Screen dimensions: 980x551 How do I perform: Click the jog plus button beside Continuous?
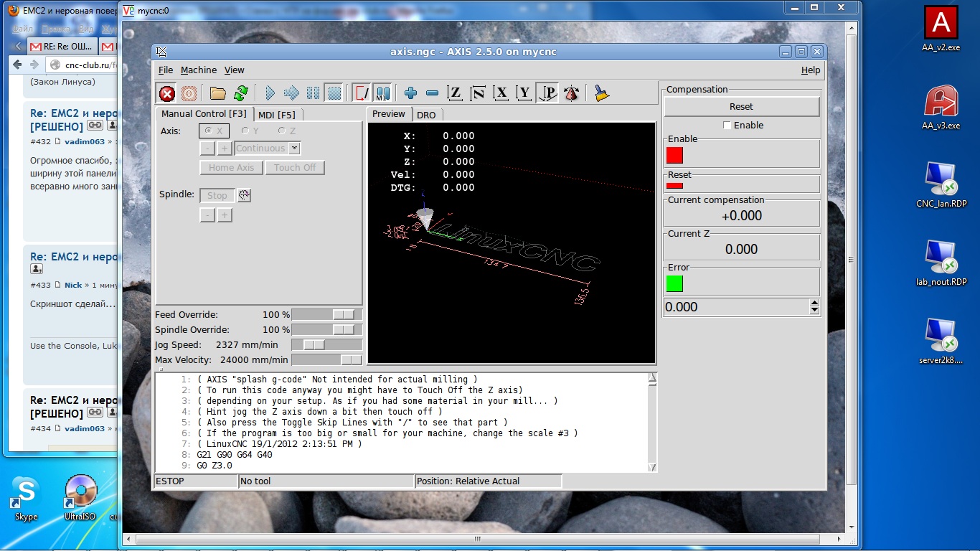(225, 149)
